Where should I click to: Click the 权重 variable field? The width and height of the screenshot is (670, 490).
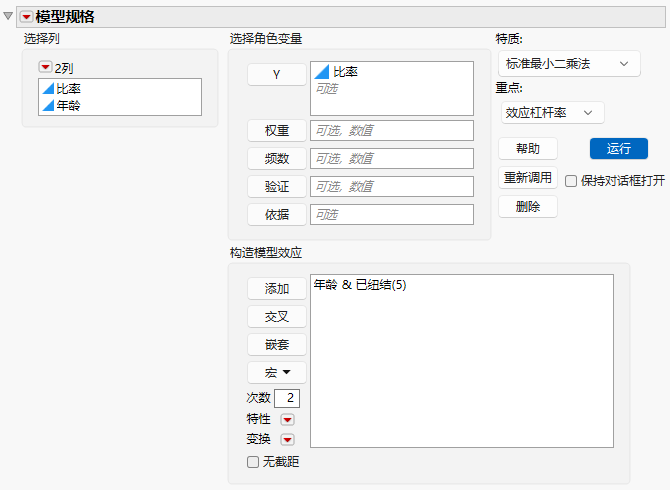(392, 131)
